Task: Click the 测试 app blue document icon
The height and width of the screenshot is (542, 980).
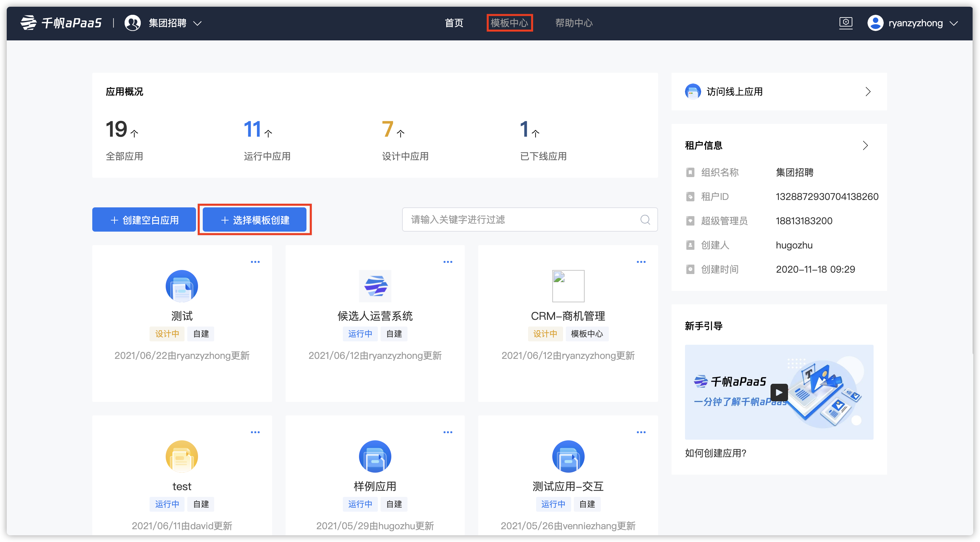Action: point(182,286)
